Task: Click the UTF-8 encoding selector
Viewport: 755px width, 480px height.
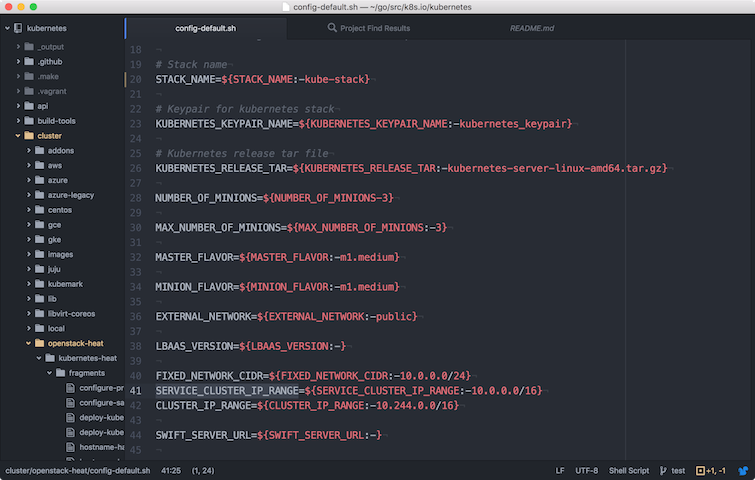Action: [x=586, y=470]
